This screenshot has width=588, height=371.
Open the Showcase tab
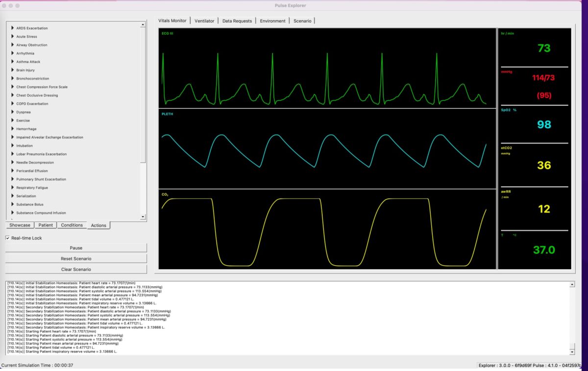coord(20,225)
